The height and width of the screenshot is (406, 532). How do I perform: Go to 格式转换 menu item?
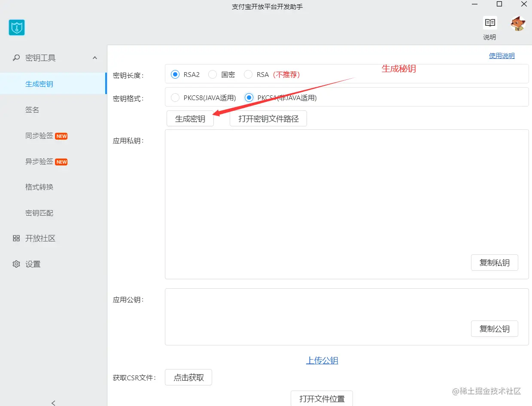39,187
